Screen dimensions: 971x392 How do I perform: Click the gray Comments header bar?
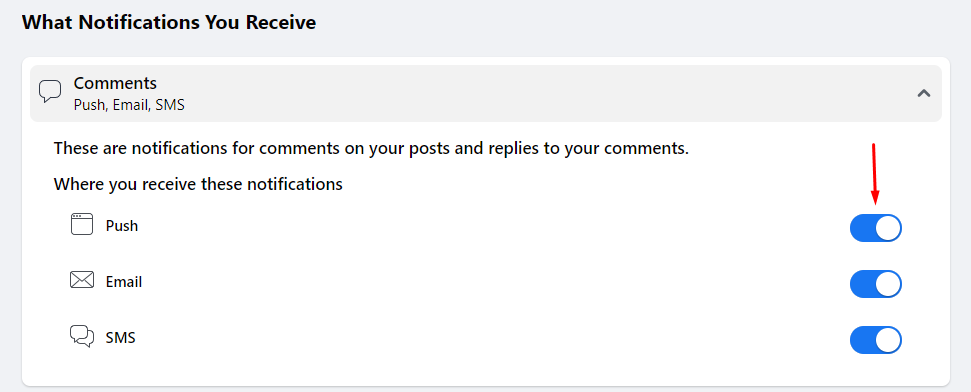486,93
